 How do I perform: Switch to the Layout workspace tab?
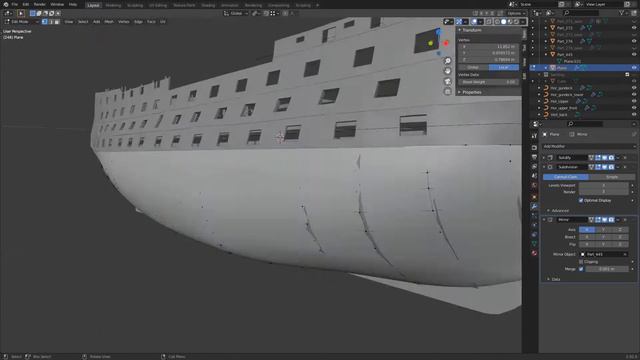point(93,5)
